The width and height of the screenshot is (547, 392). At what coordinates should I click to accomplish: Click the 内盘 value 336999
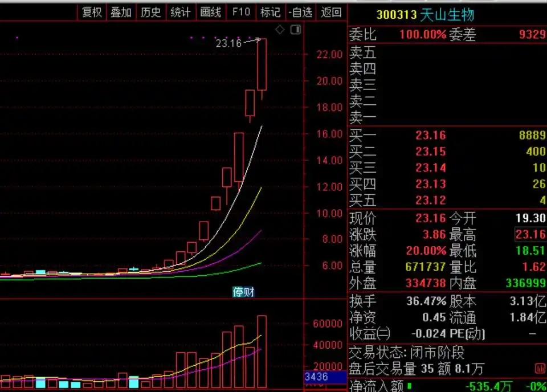tap(526, 283)
